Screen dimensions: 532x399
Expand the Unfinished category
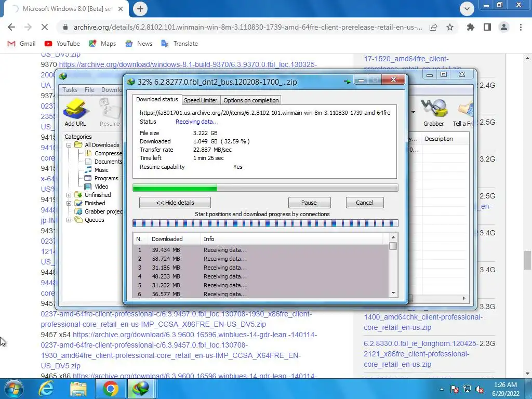(69, 195)
